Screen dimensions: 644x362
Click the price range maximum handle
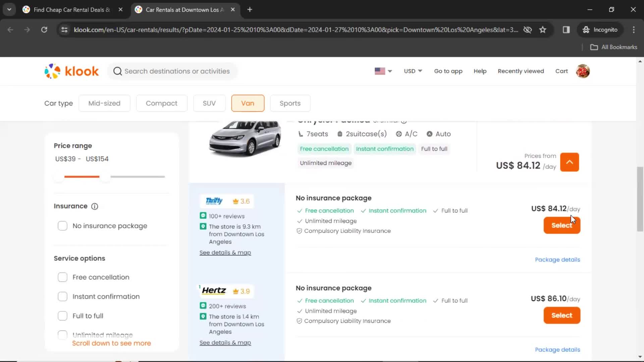105,177
